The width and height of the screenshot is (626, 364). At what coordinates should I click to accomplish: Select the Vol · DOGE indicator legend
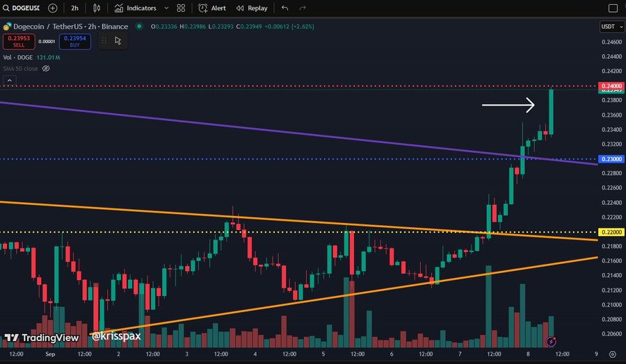coord(18,58)
